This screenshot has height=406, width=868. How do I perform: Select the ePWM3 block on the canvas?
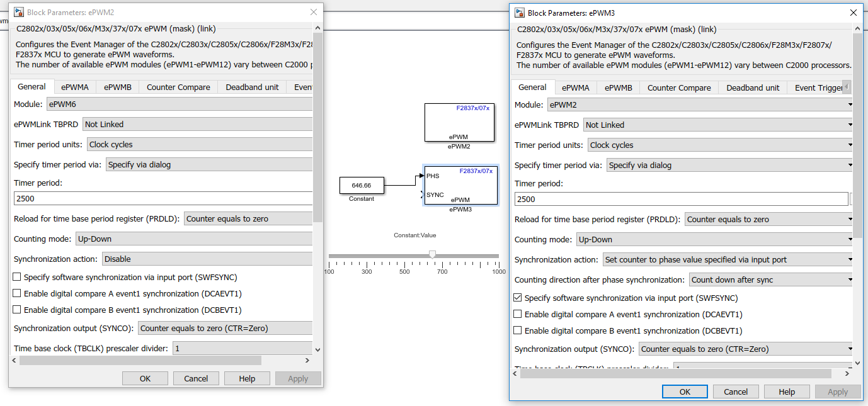coord(461,185)
